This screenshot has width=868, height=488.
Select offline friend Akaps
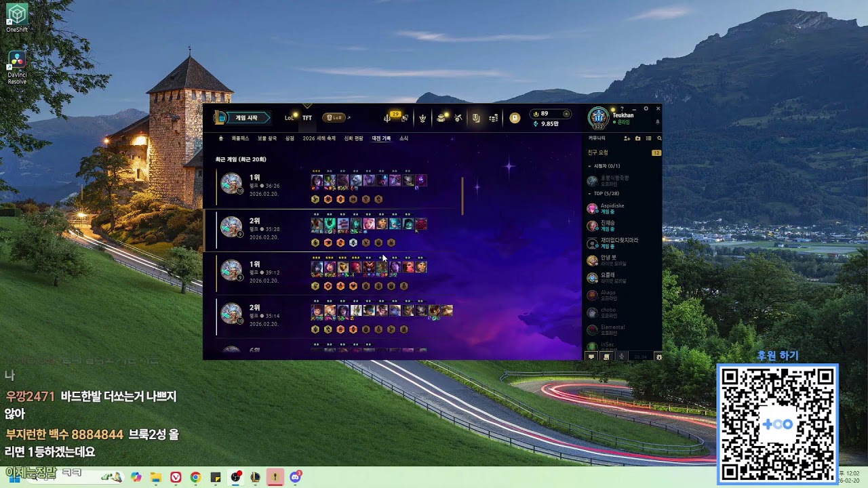(623, 296)
